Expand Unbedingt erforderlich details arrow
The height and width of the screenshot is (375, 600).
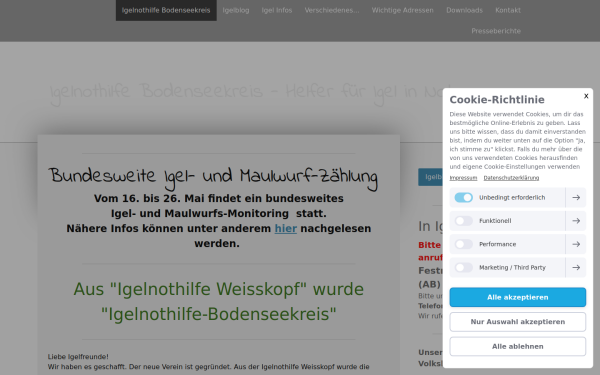pyautogui.click(x=576, y=197)
